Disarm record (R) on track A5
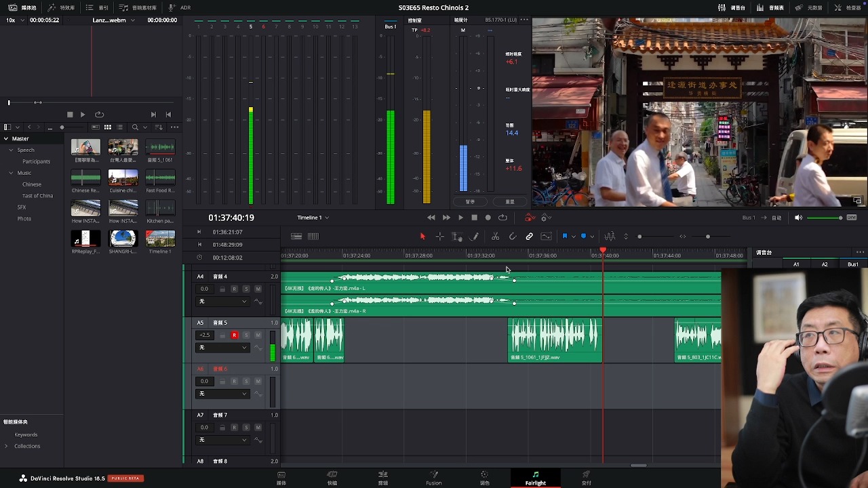This screenshot has height=488, width=868. click(x=234, y=335)
